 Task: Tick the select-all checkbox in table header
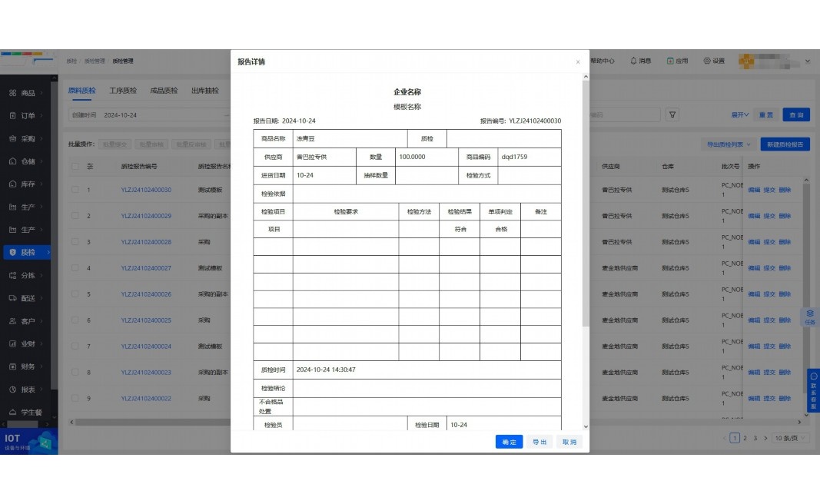click(75, 166)
